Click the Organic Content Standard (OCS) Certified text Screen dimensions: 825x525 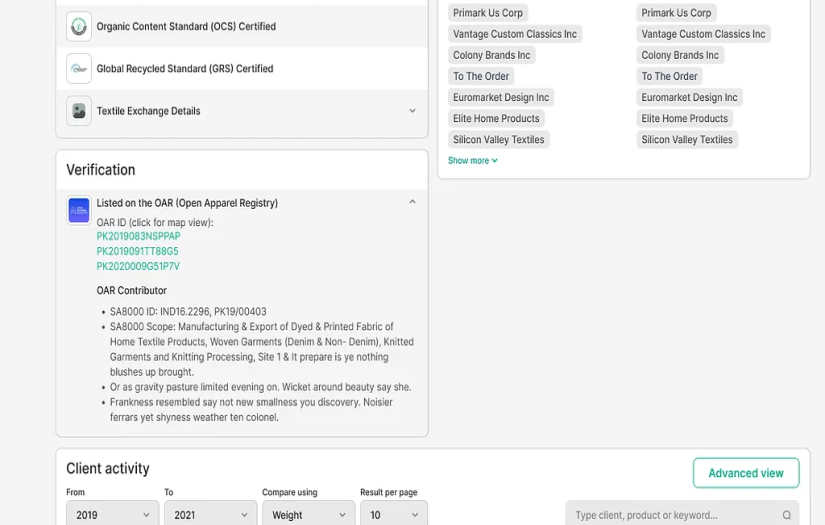click(x=186, y=26)
